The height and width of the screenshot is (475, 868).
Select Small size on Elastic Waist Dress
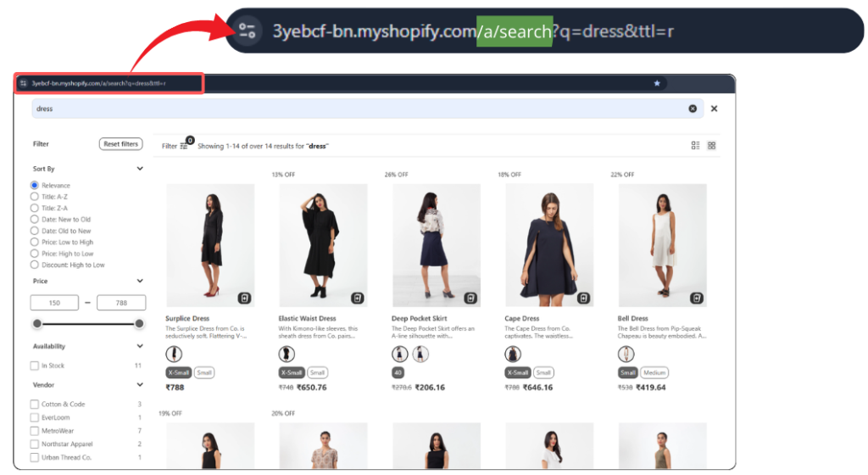(317, 372)
